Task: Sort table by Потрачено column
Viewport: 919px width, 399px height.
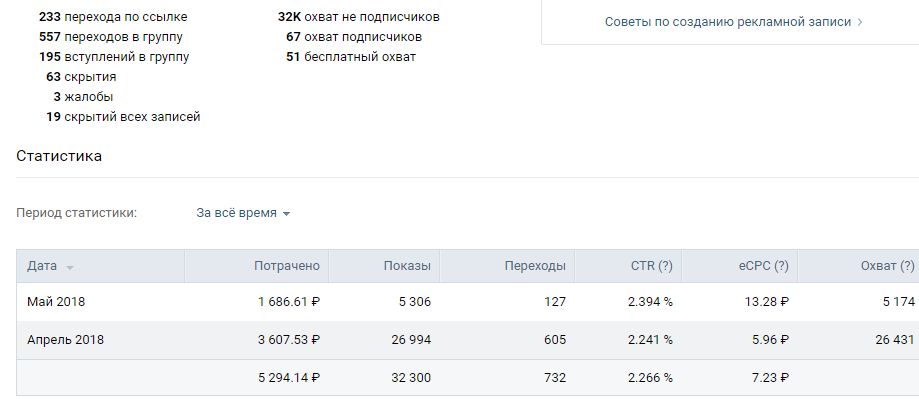Action: (287, 266)
